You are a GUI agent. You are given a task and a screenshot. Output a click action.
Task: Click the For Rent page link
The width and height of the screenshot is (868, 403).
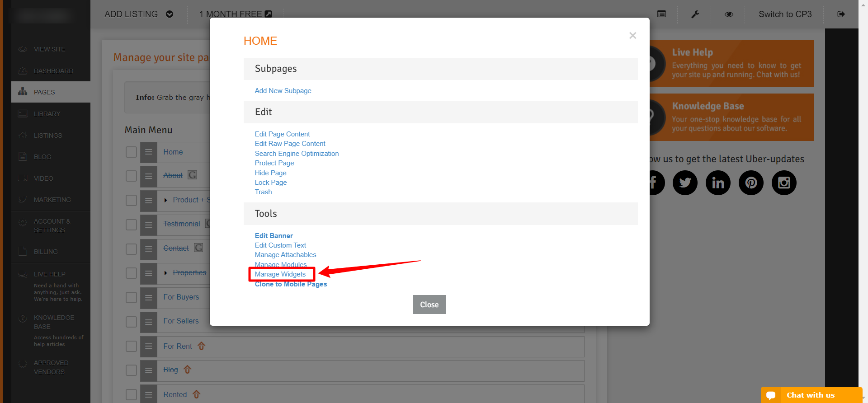(x=178, y=346)
